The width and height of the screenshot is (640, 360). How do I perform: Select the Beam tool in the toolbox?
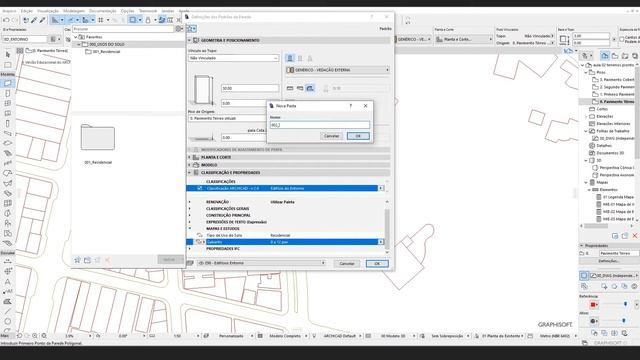coord(8,133)
